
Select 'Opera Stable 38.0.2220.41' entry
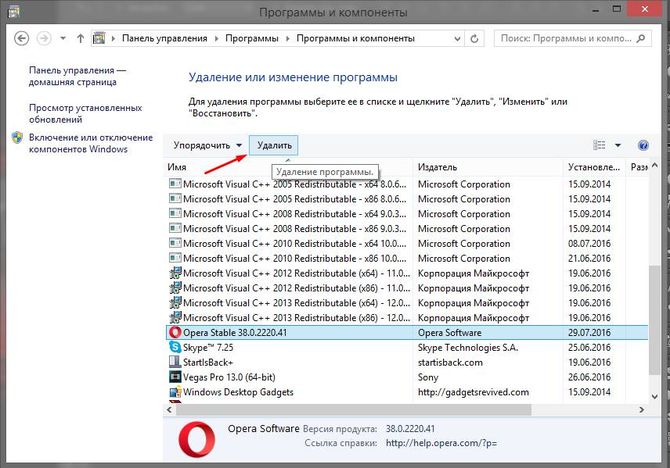click(407, 333)
